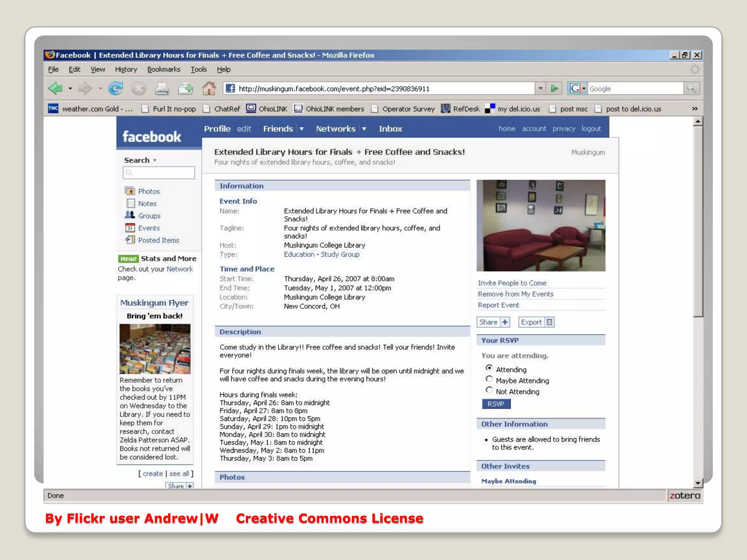The width and height of the screenshot is (747, 560).
Task: Open the OhioLINK bookmark
Action: click(267, 109)
